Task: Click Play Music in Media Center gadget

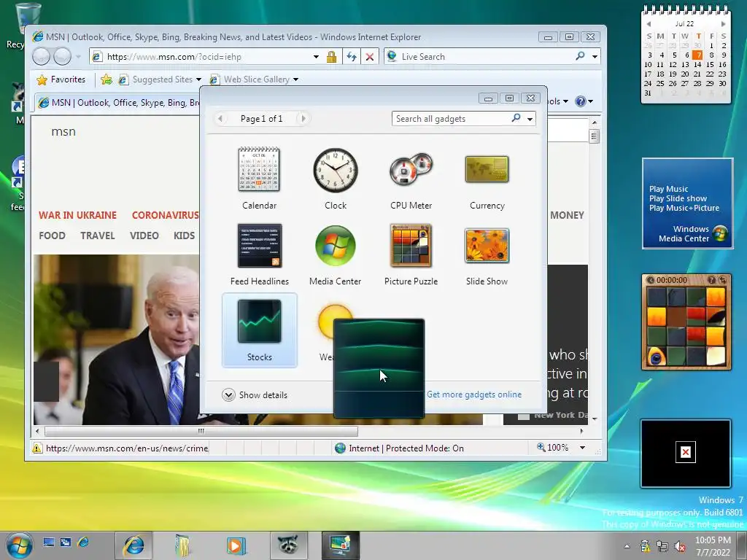Action: pos(668,189)
